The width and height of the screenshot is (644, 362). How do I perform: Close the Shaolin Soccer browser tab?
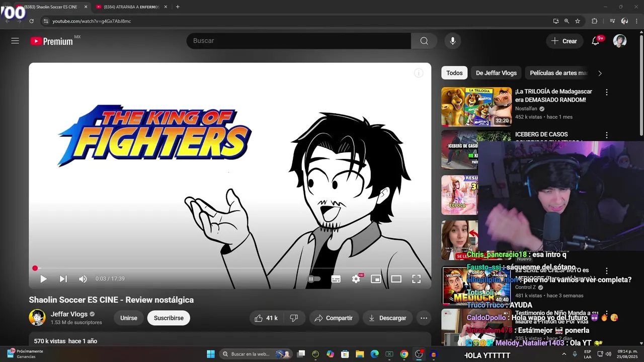[86, 7]
